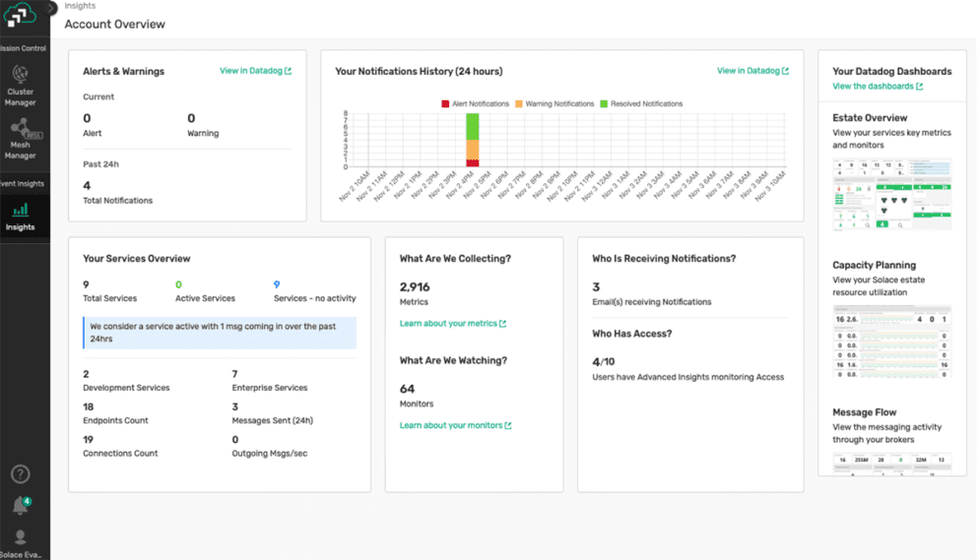Click View in Datadog in Alerts & Warnings
The height and width of the screenshot is (560, 977).
pos(255,71)
